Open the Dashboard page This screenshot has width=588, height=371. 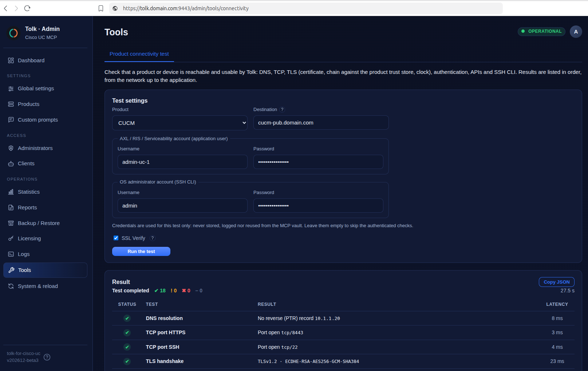point(45,60)
